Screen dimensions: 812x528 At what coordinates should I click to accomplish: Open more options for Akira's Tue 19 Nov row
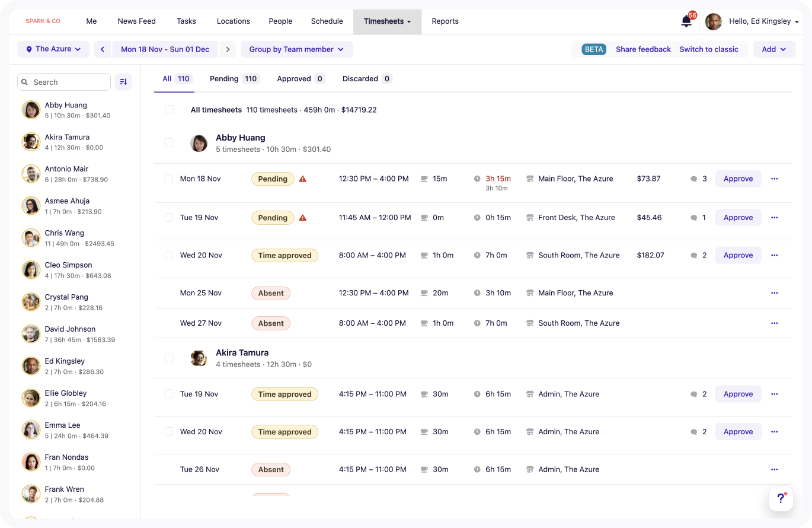(x=774, y=394)
